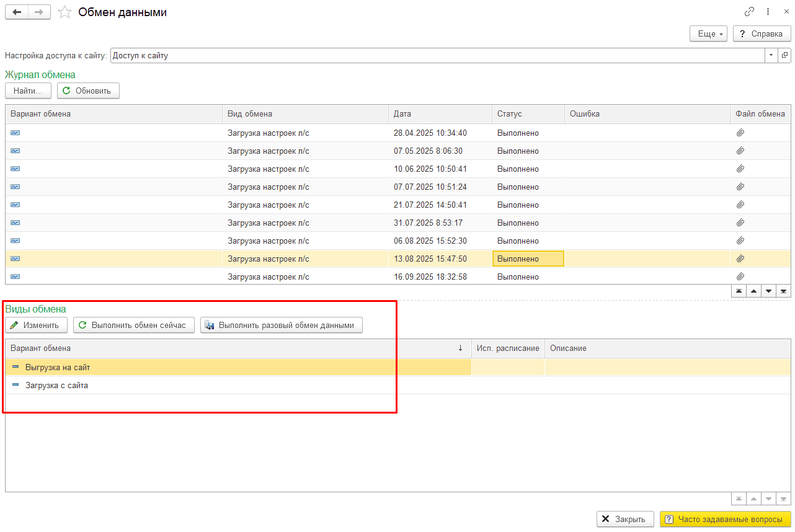Open paperclip file for 16.09.2025 entry
The width and height of the screenshot is (795, 532).
tap(740, 277)
